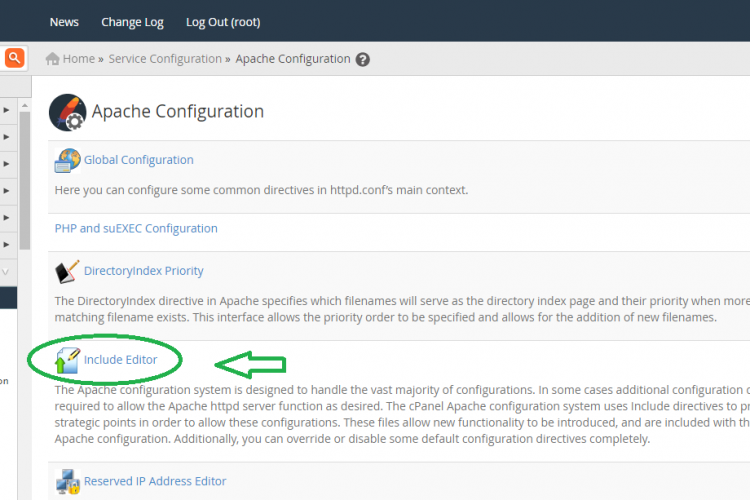750x500 pixels.
Task: Click the Reserved IP Address Editor icon
Action: click(67, 481)
